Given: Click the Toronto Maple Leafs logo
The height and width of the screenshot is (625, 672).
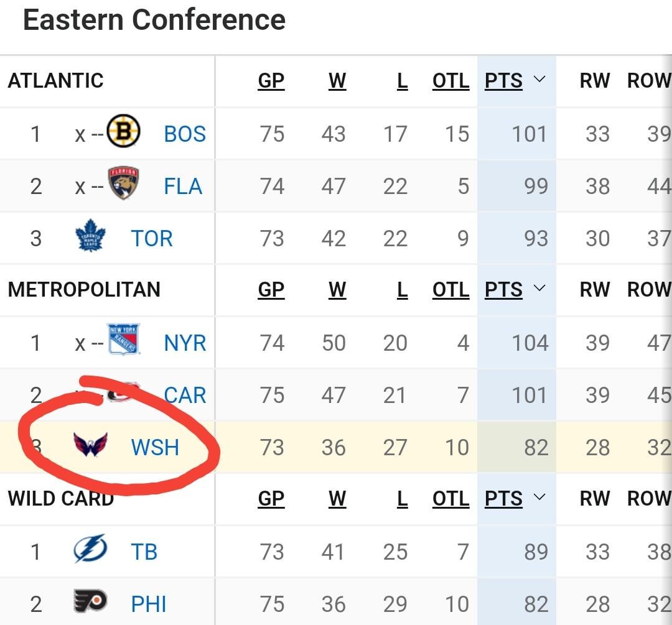Looking at the screenshot, I should tap(90, 237).
